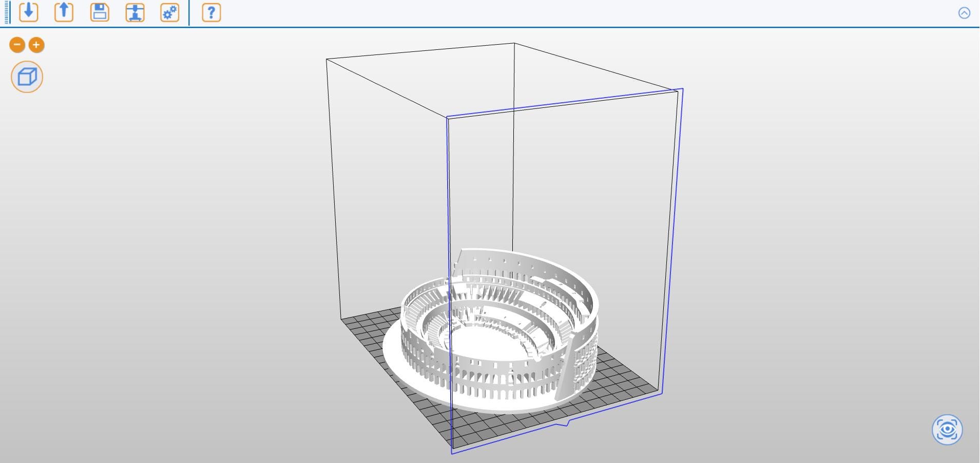
Task: Open the printer slicing tool
Action: [134, 13]
